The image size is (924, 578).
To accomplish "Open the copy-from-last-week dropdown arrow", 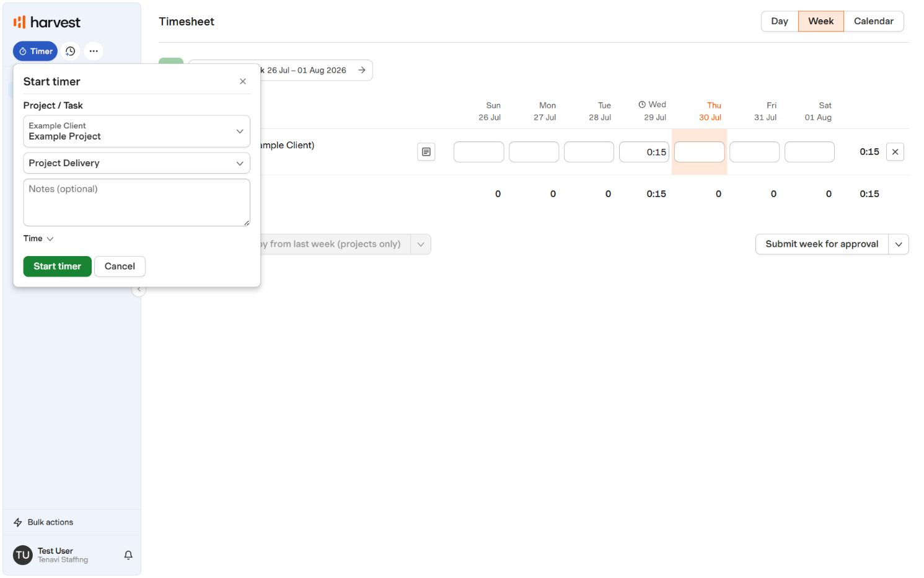I will click(x=421, y=244).
